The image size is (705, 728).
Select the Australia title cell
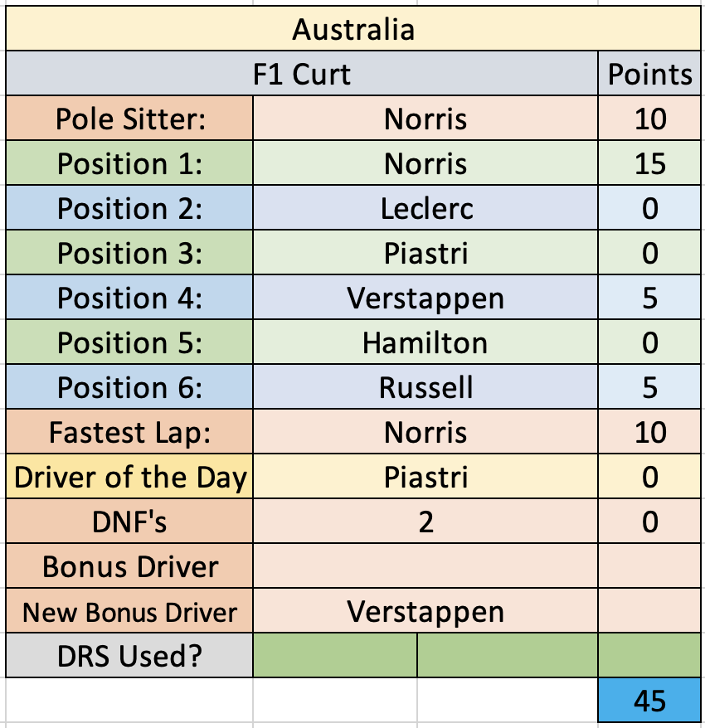click(353, 29)
